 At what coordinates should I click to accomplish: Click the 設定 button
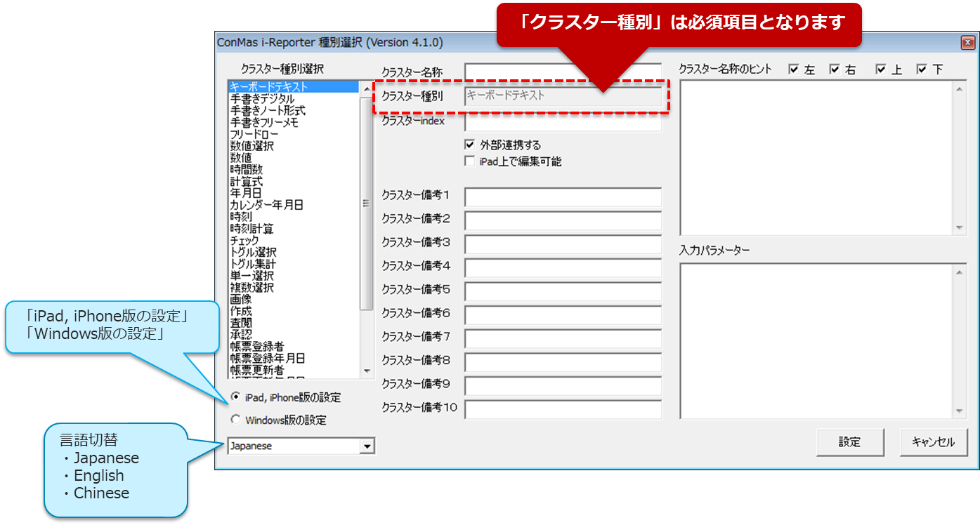tap(849, 442)
